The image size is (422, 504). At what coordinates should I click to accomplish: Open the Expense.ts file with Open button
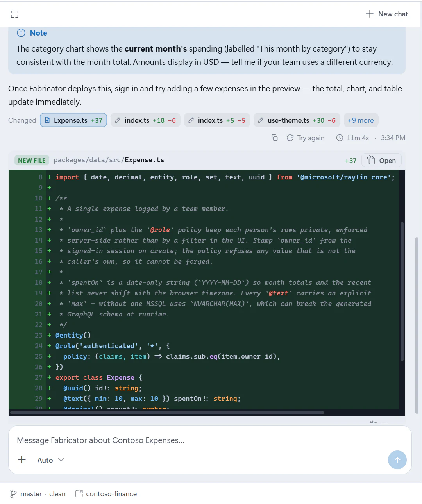click(x=381, y=161)
